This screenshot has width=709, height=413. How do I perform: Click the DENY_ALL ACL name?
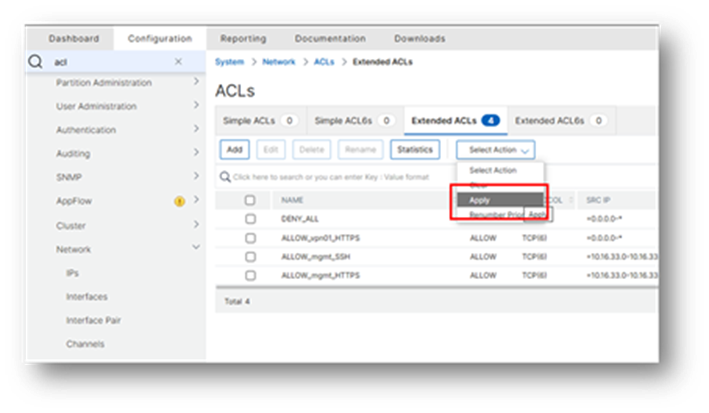(x=300, y=219)
